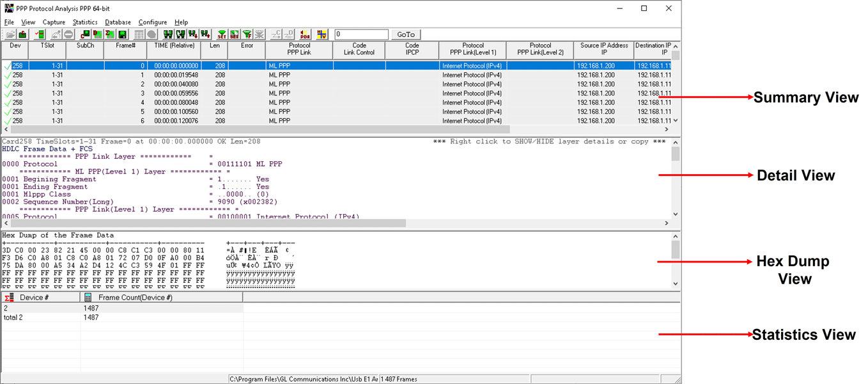Click the green funnel 'F' filter icon
The width and height of the screenshot is (868, 384).
[x=247, y=34]
